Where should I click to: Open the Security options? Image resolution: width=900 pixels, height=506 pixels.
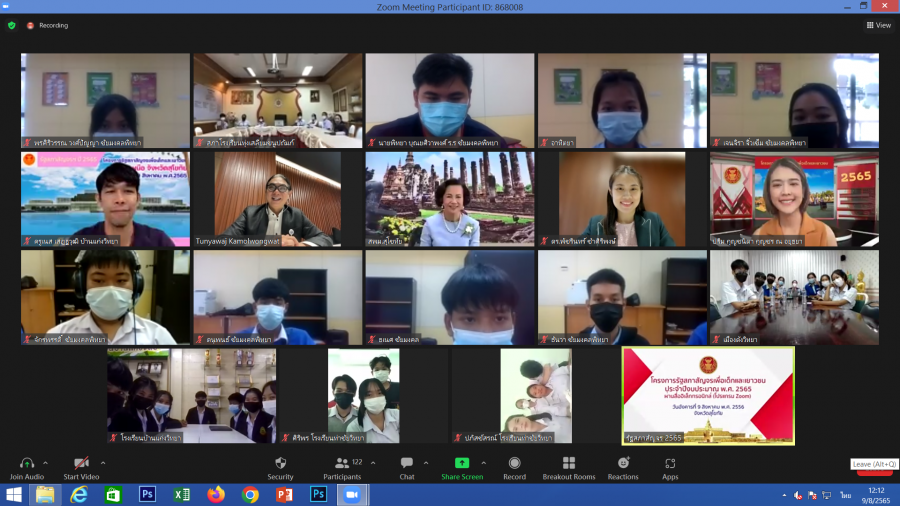click(x=280, y=467)
